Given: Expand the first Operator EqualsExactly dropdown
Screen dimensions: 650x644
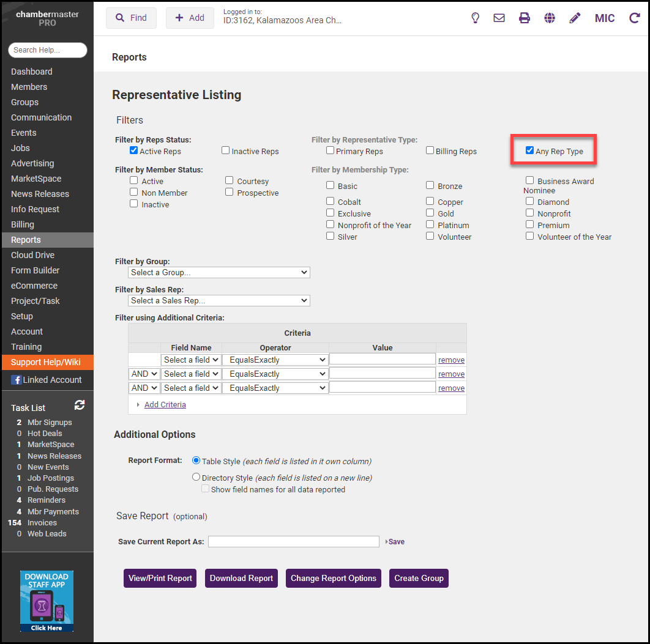Looking at the screenshot, I should click(275, 360).
